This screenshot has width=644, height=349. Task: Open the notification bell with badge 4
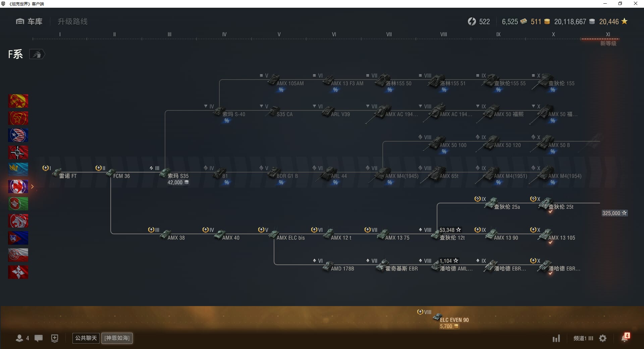625,338
